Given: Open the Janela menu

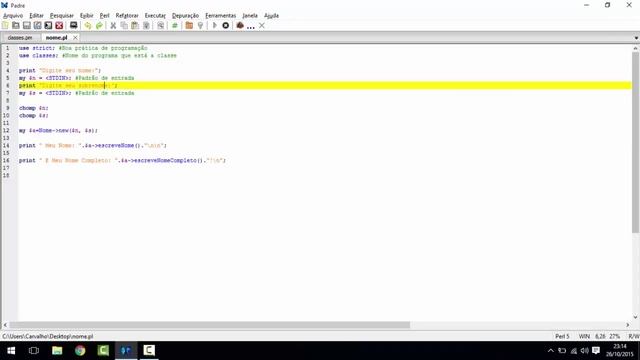Looking at the screenshot, I should tap(250, 16).
